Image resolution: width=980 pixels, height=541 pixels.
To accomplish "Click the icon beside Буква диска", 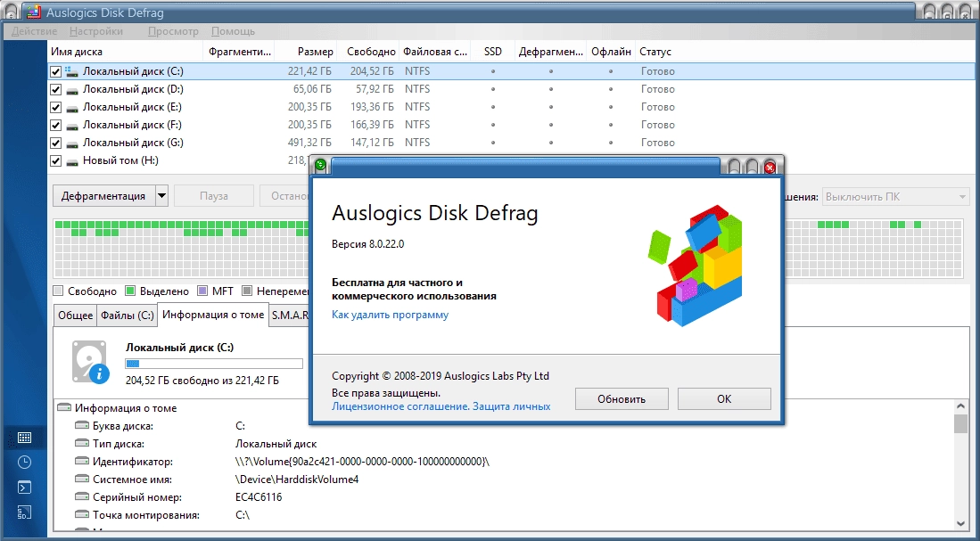I will tap(82, 425).
